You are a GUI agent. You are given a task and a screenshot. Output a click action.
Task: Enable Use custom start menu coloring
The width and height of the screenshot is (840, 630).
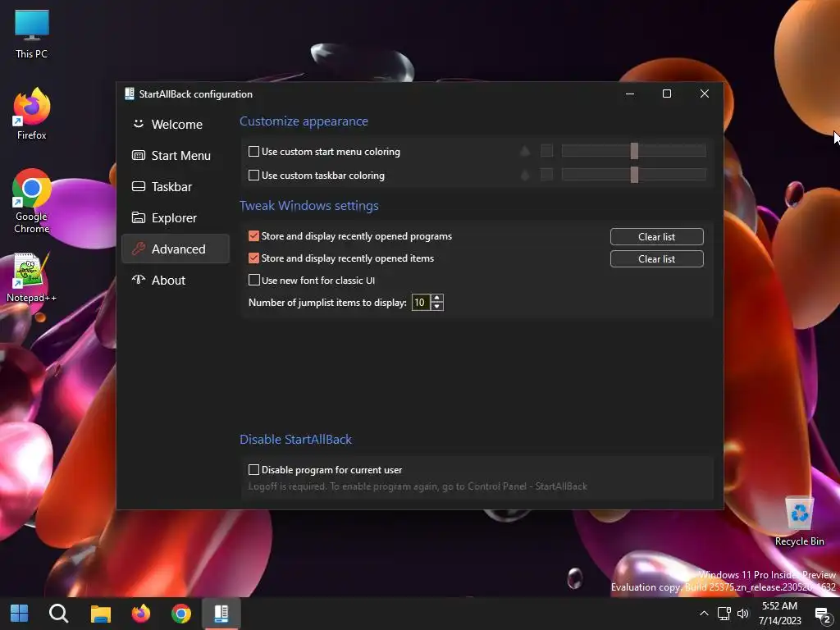coord(253,152)
